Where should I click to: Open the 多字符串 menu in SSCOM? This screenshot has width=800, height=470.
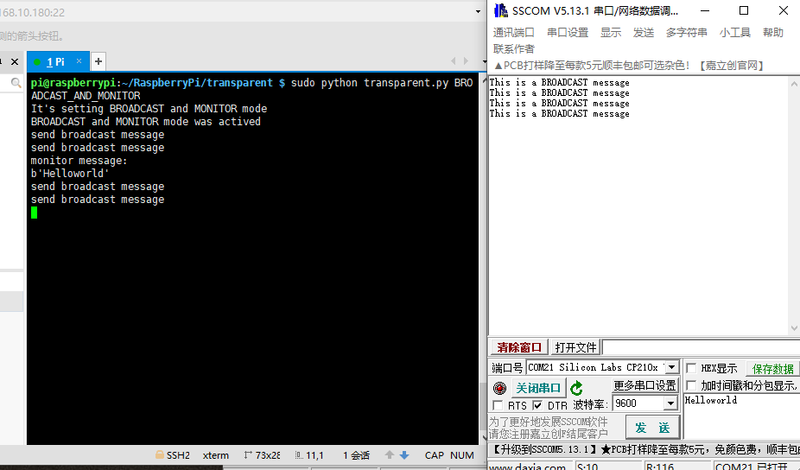686,33
